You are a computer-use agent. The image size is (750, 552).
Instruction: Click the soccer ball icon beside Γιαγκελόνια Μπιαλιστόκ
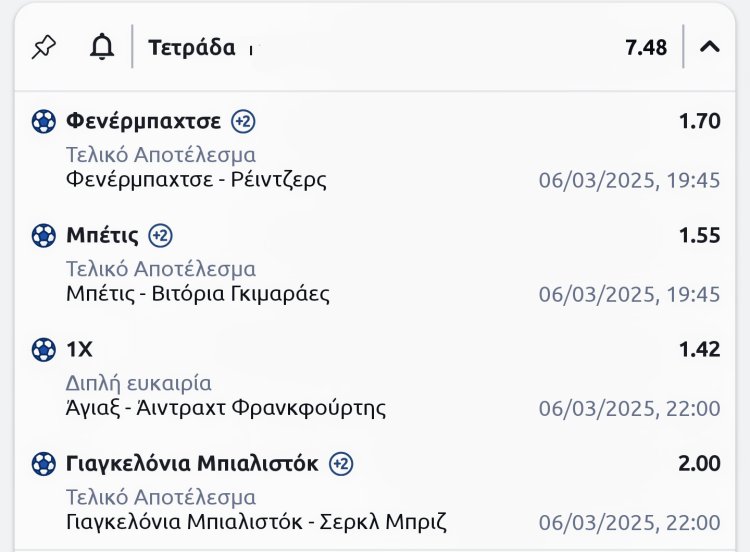point(44,464)
